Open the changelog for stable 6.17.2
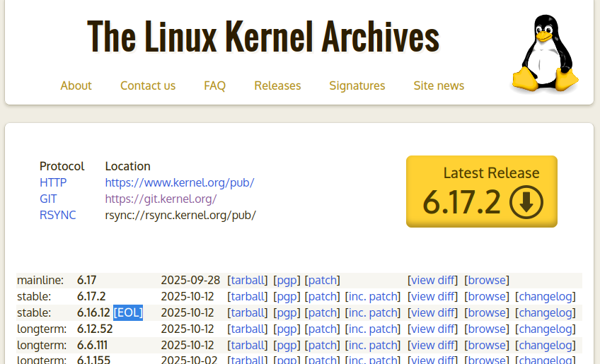Image resolution: width=600 pixels, height=364 pixels. click(x=545, y=296)
